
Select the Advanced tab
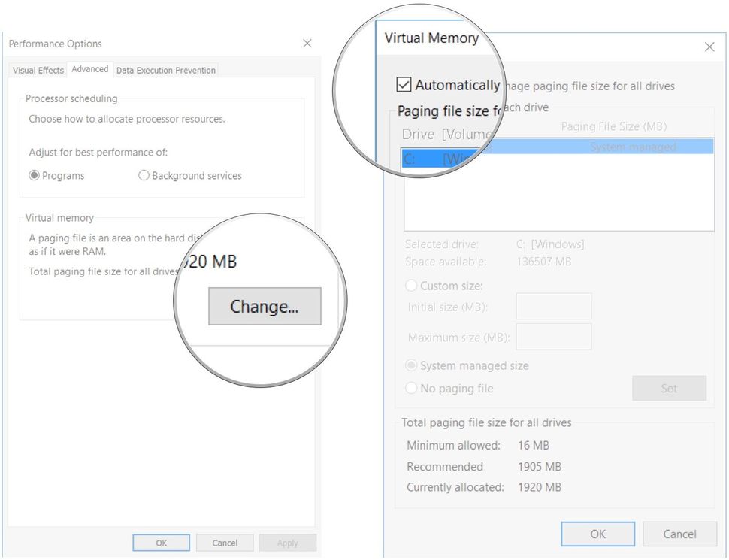click(x=89, y=68)
